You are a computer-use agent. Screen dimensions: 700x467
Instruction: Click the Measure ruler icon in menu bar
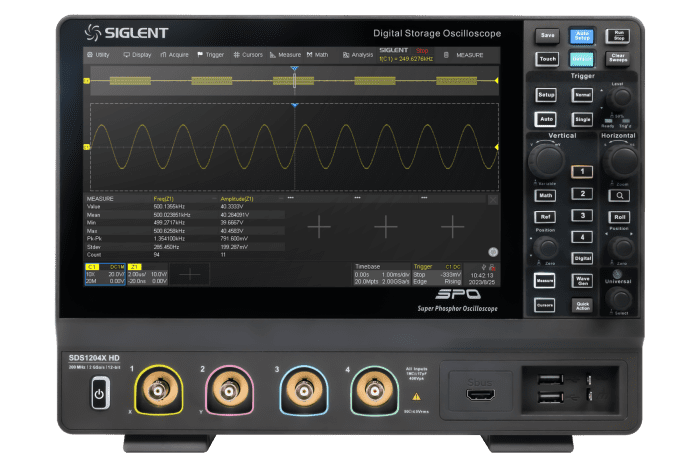(284, 55)
